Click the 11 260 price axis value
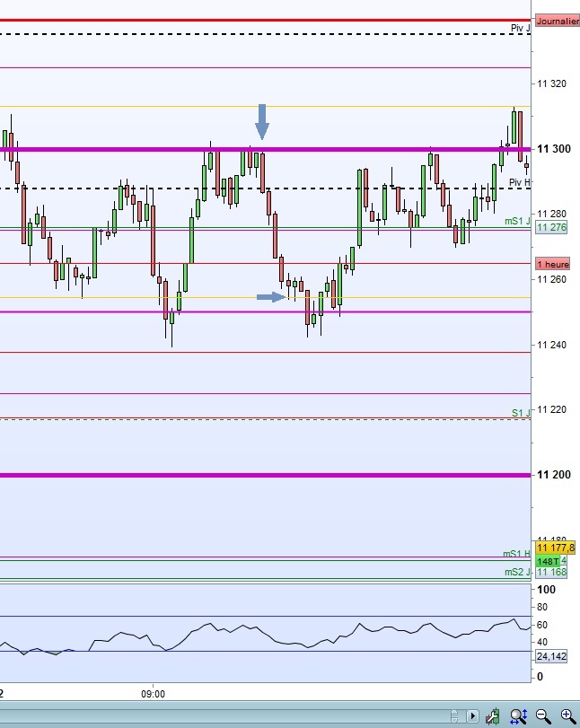 [551, 279]
